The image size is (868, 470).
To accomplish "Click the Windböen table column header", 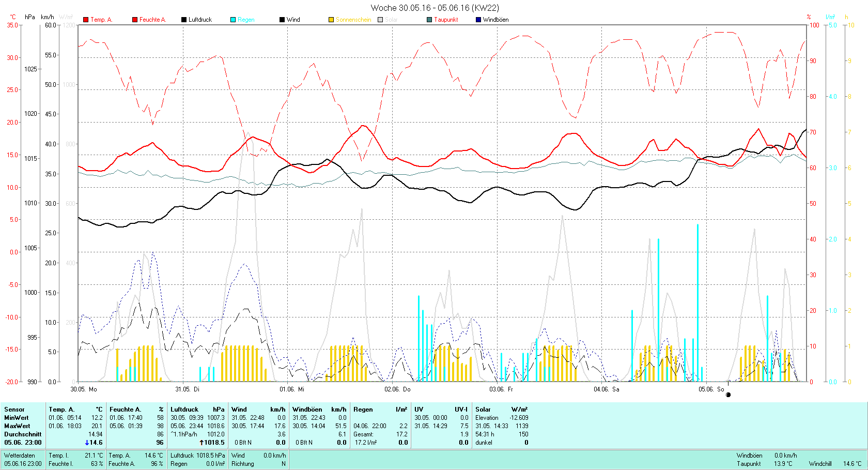I will tap(307, 409).
